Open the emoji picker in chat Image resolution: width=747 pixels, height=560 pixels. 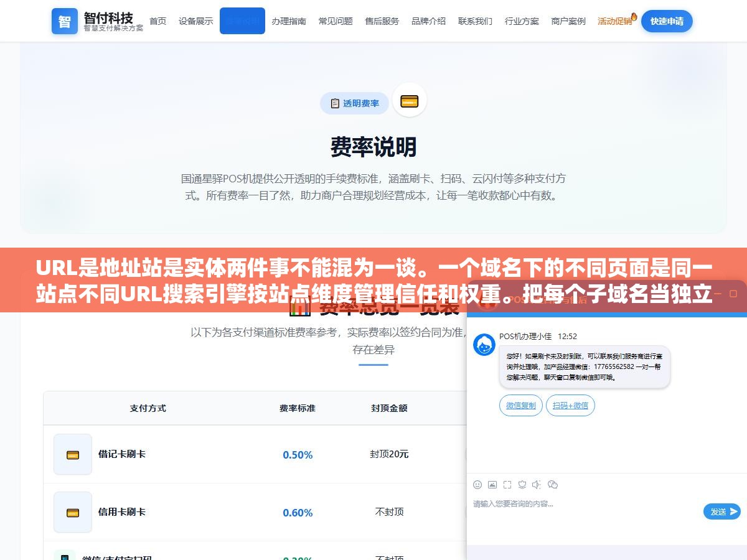tap(477, 485)
